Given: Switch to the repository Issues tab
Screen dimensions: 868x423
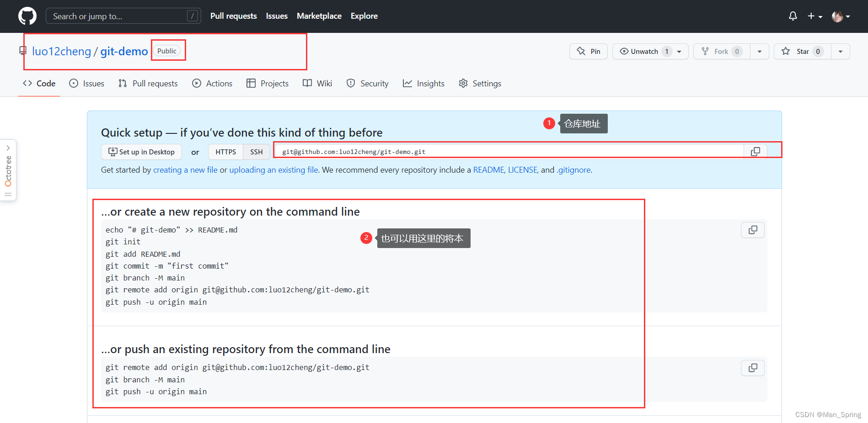Looking at the screenshot, I should (x=86, y=83).
